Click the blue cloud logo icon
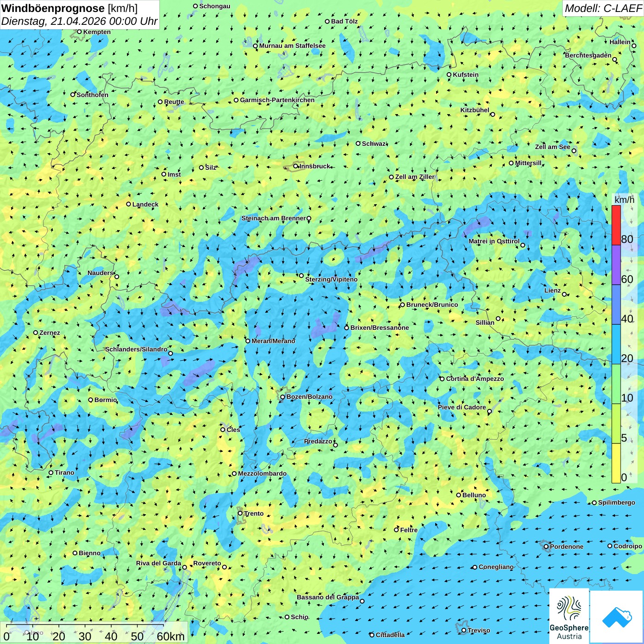The image size is (644, 644). click(x=617, y=616)
